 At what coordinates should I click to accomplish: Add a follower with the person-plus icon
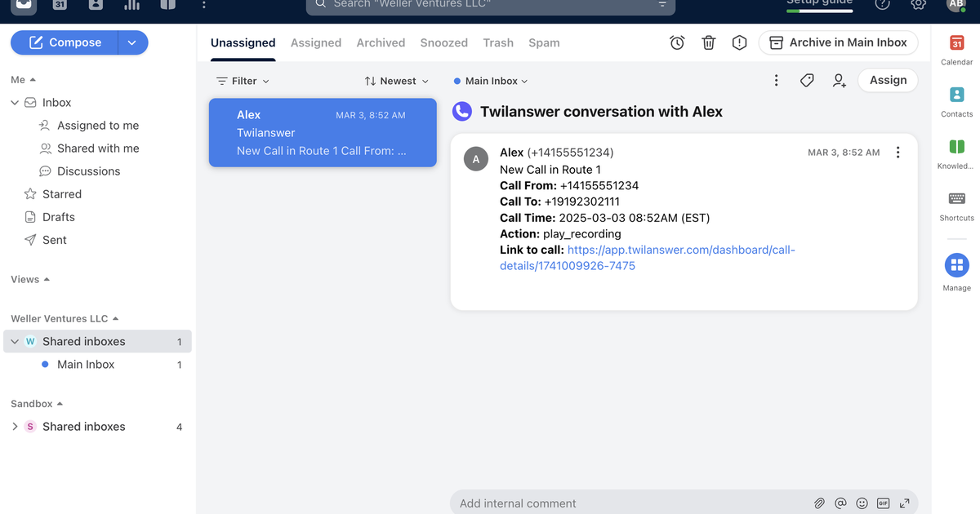click(838, 80)
